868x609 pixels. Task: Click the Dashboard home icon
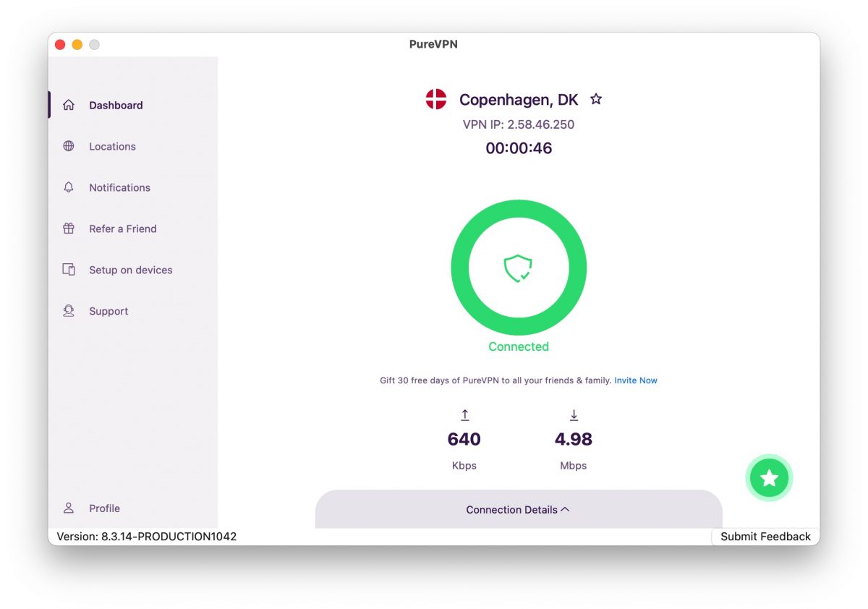69,105
